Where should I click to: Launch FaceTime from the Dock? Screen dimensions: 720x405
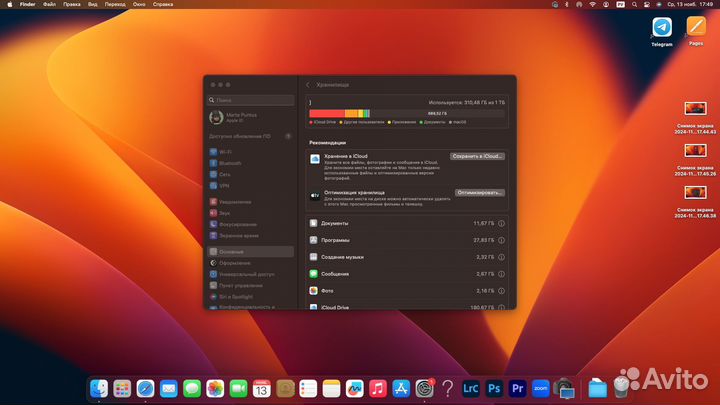coord(238,388)
